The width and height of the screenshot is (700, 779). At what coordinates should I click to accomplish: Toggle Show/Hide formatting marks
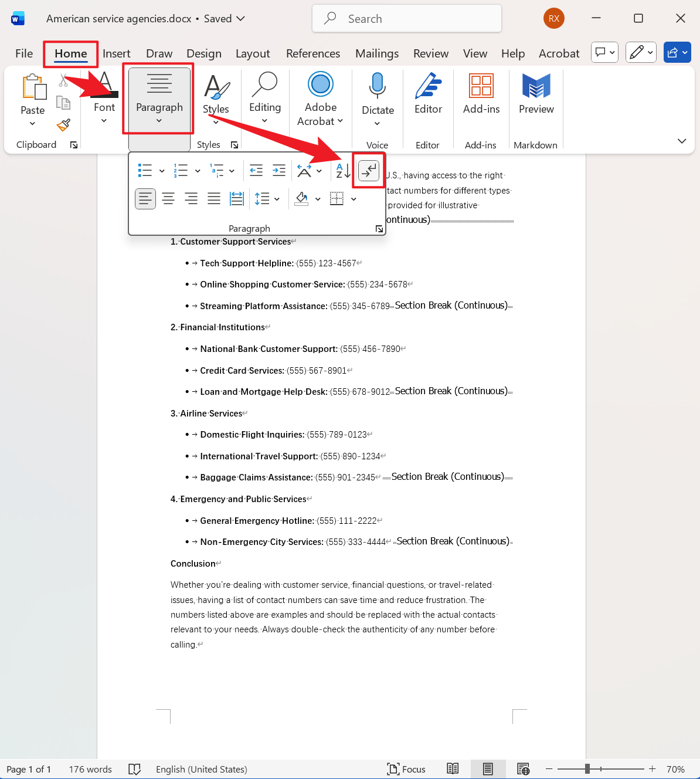(x=369, y=170)
